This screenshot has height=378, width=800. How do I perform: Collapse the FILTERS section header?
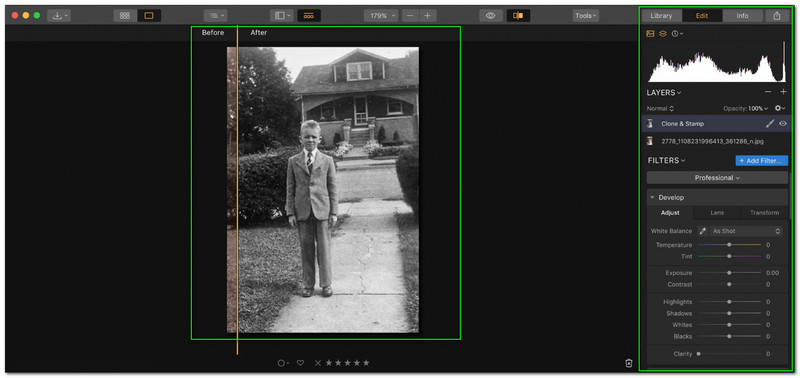(x=666, y=161)
